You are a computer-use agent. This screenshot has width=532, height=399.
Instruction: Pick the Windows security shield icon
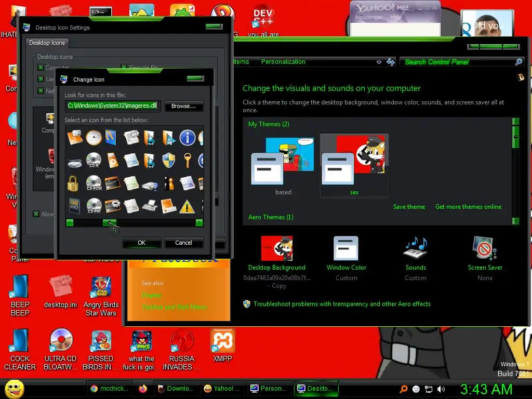tap(169, 160)
